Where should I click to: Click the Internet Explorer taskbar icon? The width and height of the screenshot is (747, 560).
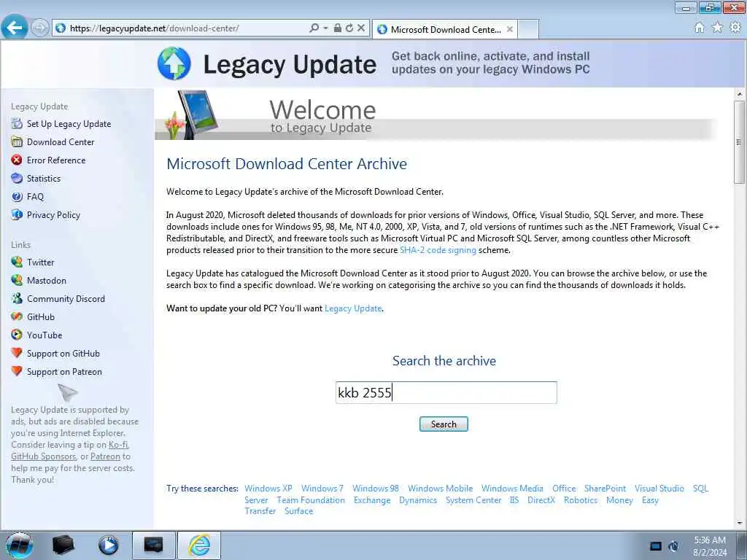[199, 545]
